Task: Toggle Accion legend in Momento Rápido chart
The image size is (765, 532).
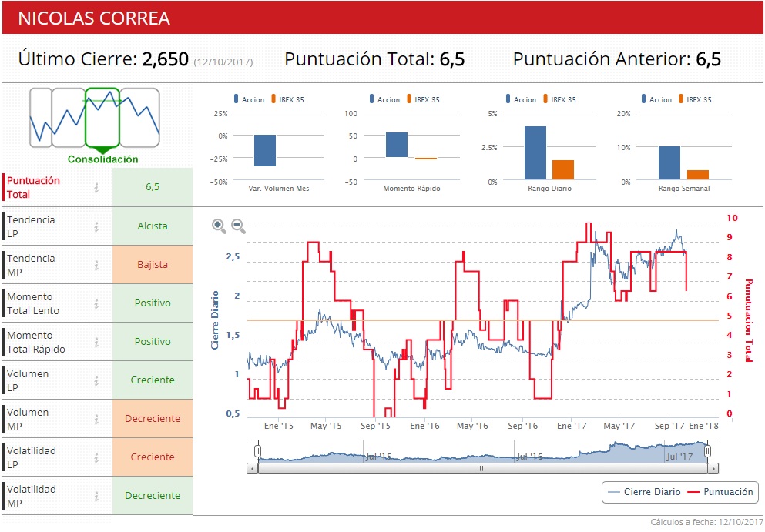Action: pyautogui.click(x=385, y=99)
